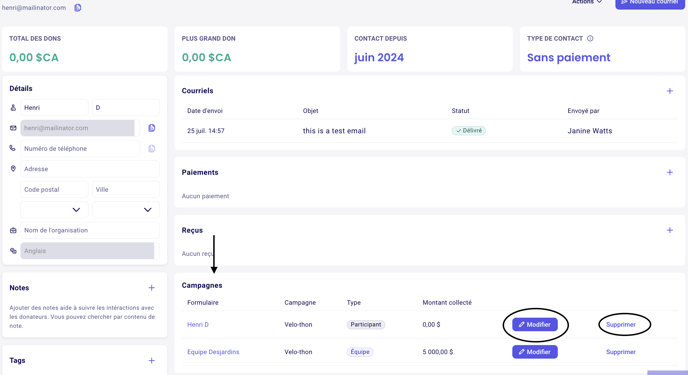The image size is (688, 375).
Task: Add a new email with Courriels plus
Action: tap(670, 91)
